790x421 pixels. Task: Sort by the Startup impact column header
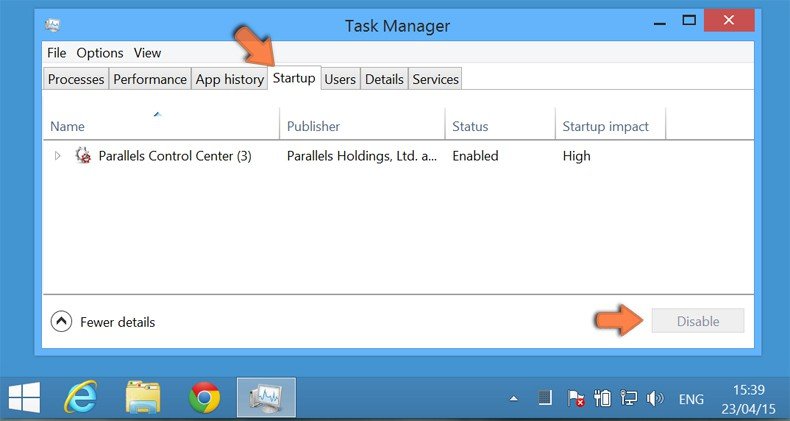point(610,124)
